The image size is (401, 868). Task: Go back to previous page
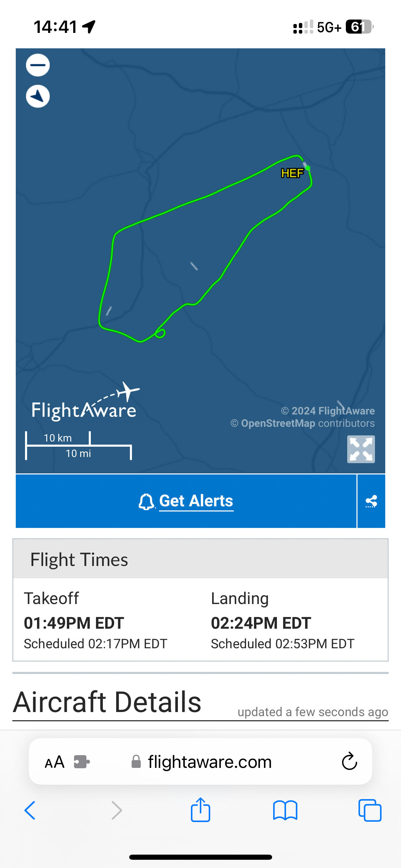(x=30, y=810)
